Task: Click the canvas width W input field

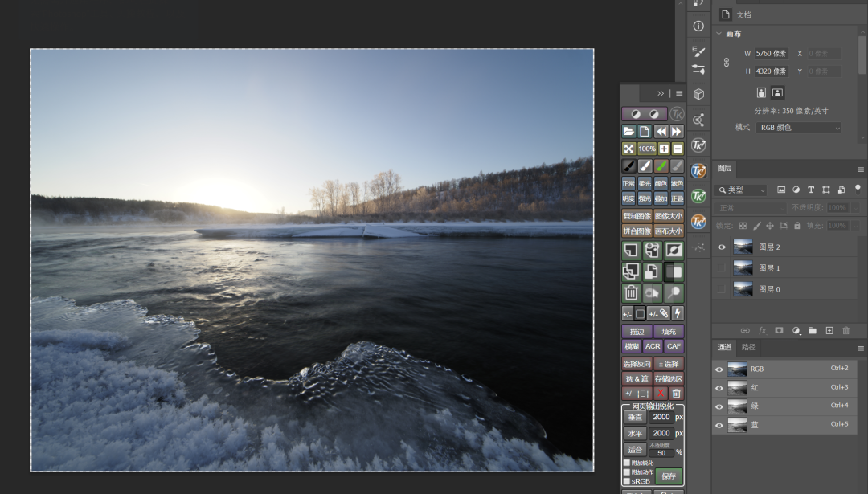Action: (x=771, y=54)
